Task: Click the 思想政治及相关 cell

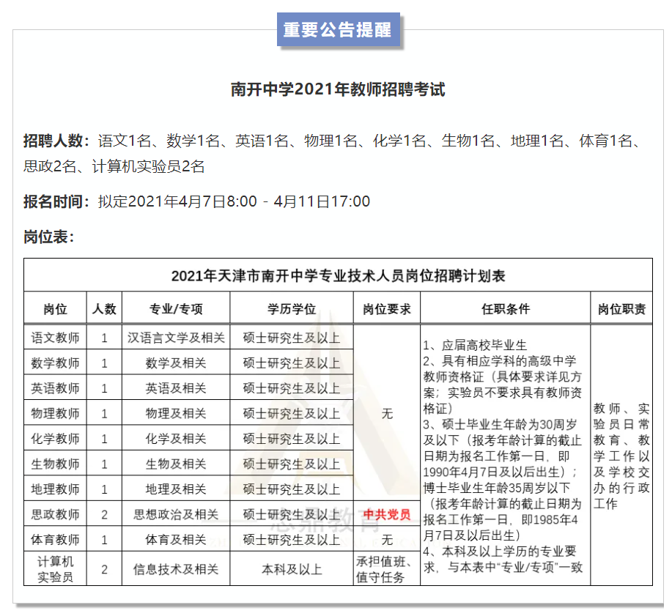Action: [176, 514]
